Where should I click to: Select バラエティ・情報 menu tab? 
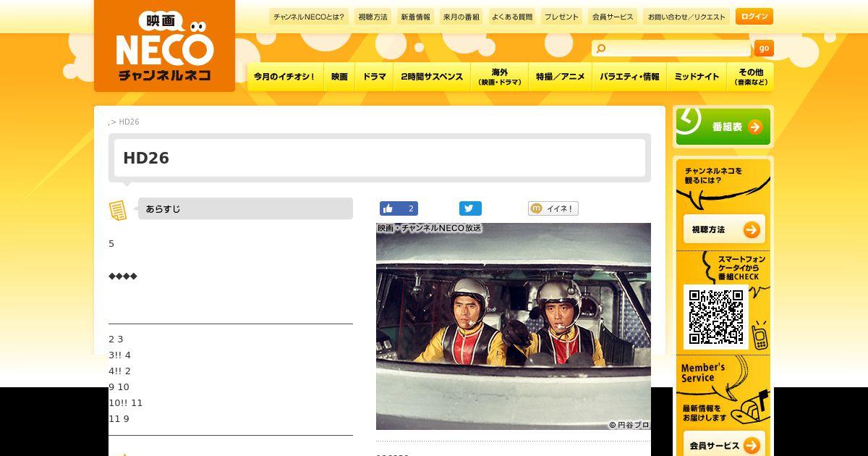coord(629,77)
